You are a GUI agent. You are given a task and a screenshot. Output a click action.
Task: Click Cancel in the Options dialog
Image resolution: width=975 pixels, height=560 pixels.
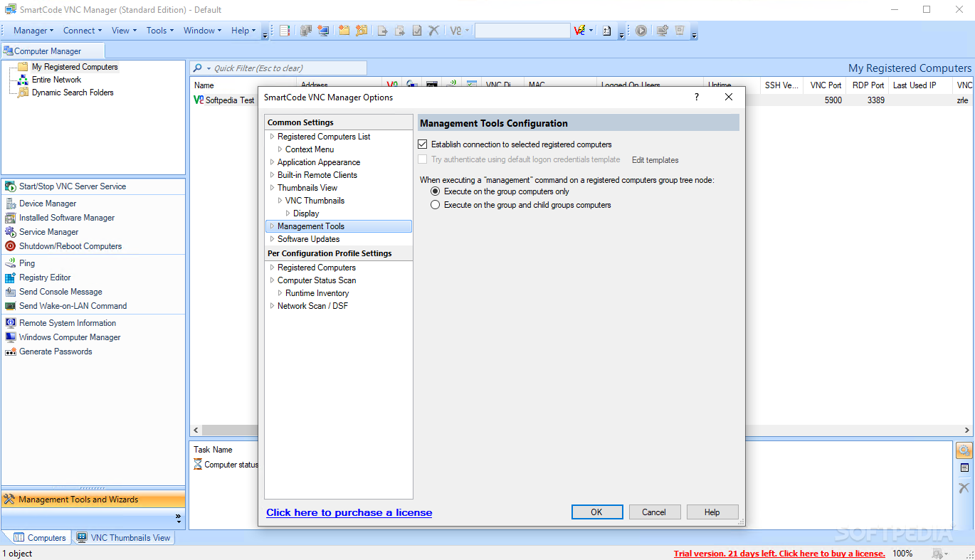point(654,512)
